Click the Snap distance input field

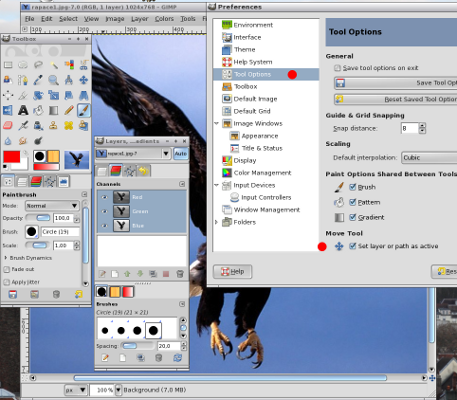pos(410,128)
